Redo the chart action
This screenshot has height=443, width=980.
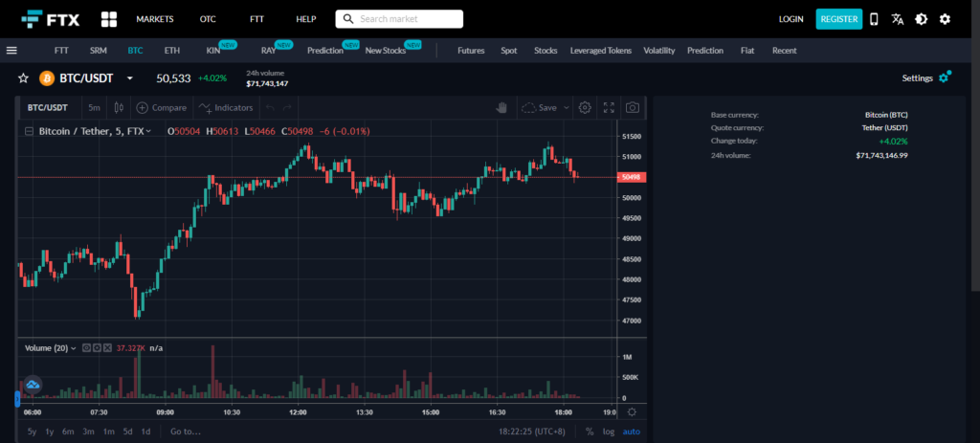point(287,107)
